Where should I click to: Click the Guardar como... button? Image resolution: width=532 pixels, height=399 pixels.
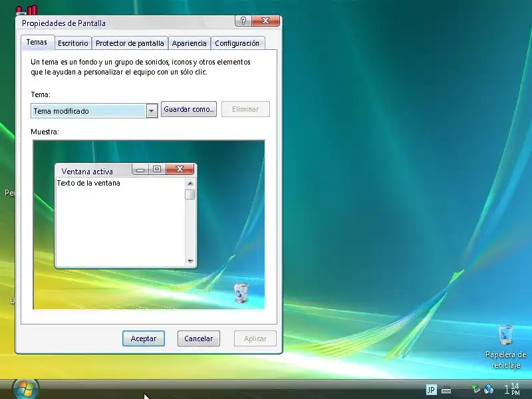pos(189,109)
